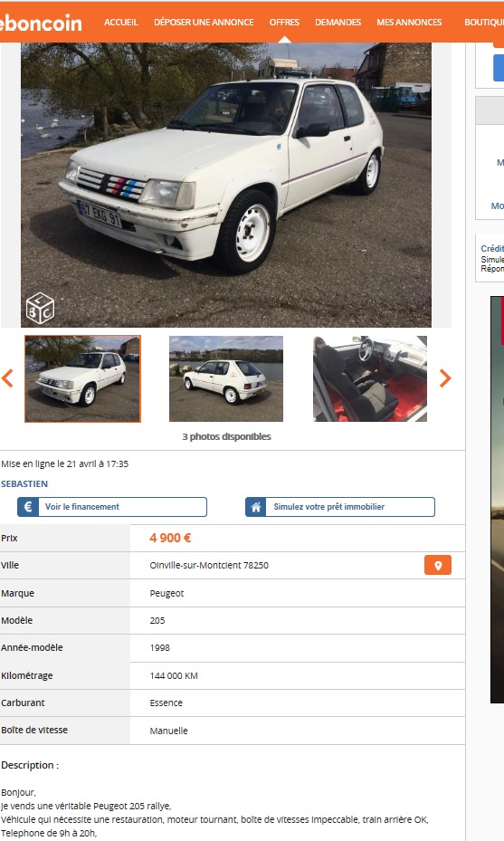Viewport: 504px width, 841px height.
Task: Open seller SEBASTIEN's profile link
Action: (x=24, y=483)
